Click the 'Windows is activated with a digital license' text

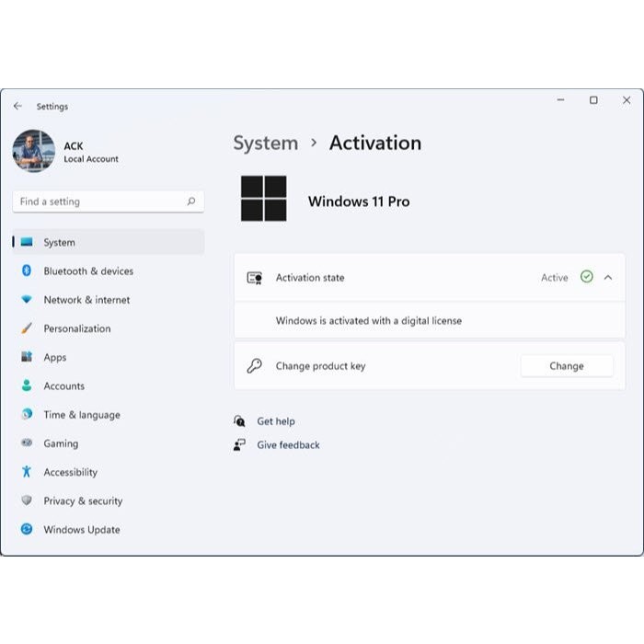368,321
